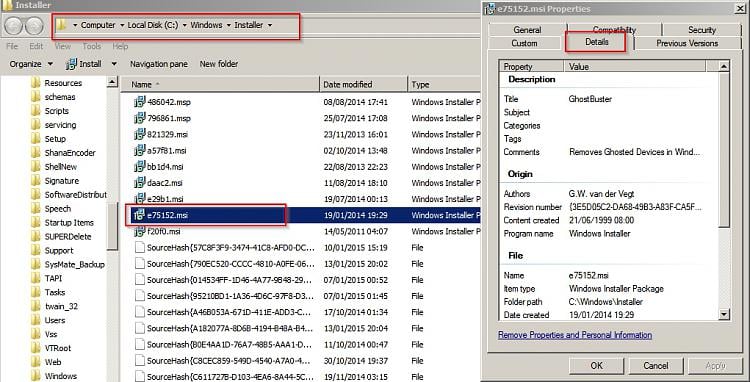The width and height of the screenshot is (750, 382).
Task: Click the OK button
Action: click(x=596, y=366)
